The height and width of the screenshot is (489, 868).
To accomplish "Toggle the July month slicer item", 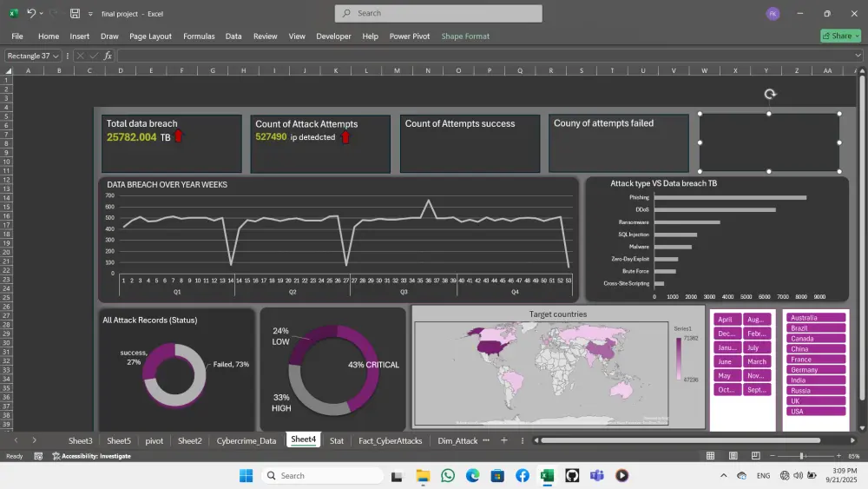I will coord(757,347).
